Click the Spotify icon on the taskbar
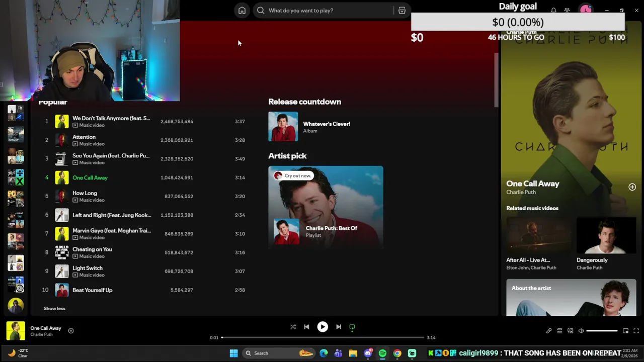This screenshot has width=644, height=362. click(x=382, y=353)
